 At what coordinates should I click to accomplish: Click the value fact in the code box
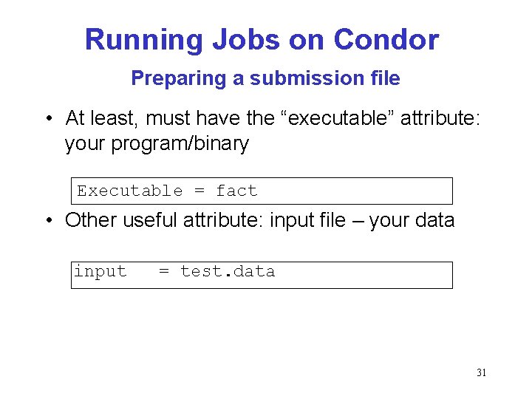[x=236, y=191]
